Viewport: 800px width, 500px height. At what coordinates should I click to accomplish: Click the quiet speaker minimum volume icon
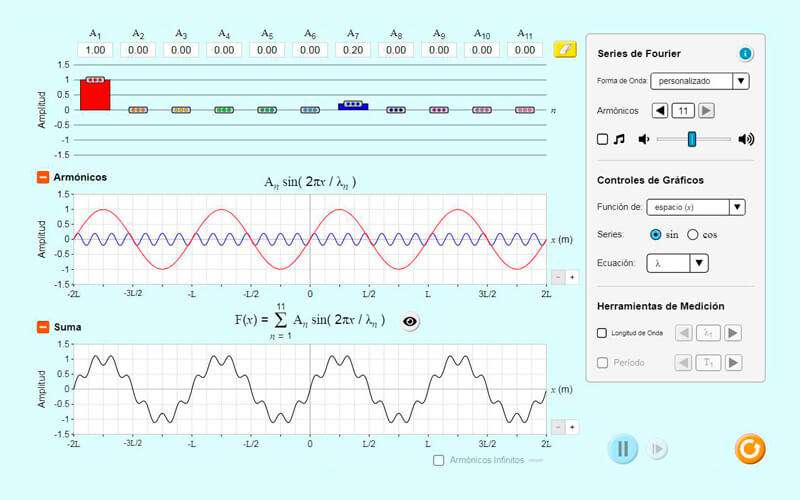click(644, 139)
